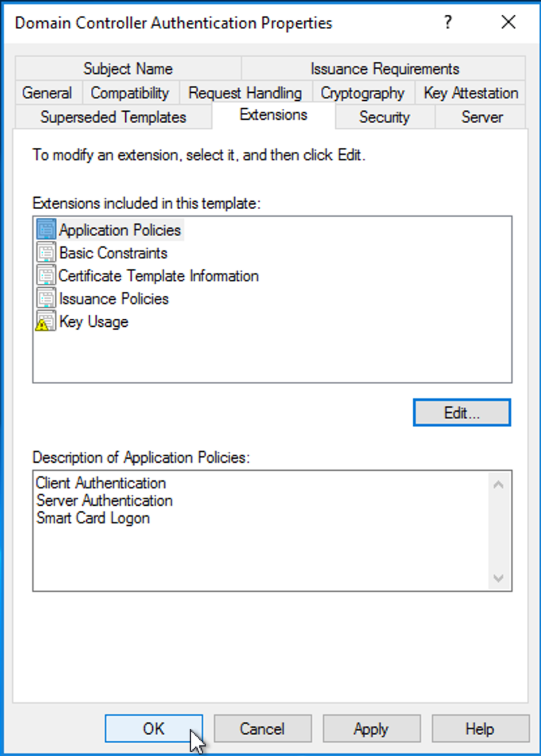
Task: Open the Request Handling tab
Action: [x=245, y=93]
